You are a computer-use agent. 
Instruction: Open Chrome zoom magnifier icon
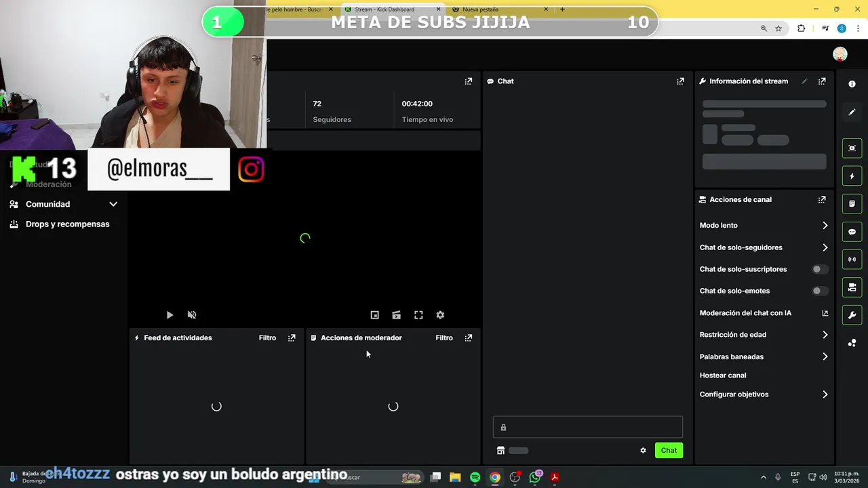click(x=764, y=28)
